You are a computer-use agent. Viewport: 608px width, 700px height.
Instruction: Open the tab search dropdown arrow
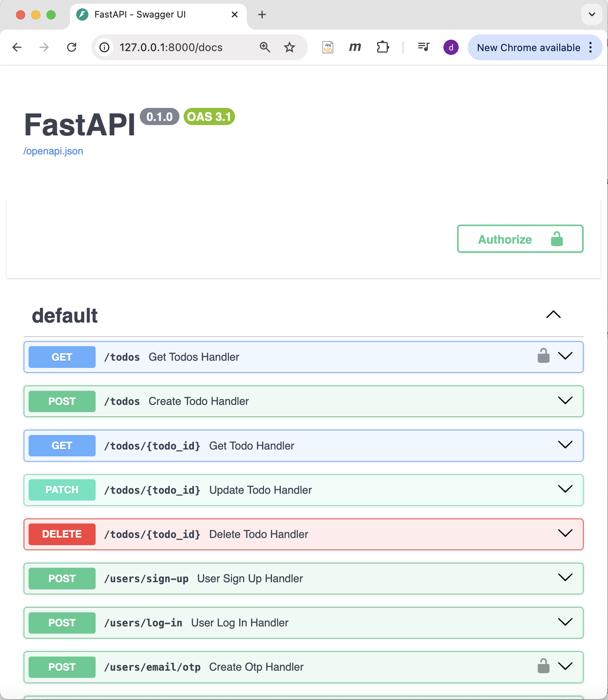coord(592,14)
